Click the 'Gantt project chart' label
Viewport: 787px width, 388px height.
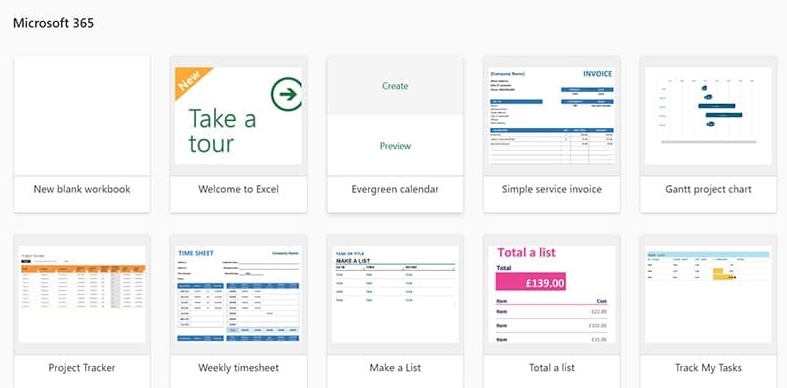tap(708, 189)
